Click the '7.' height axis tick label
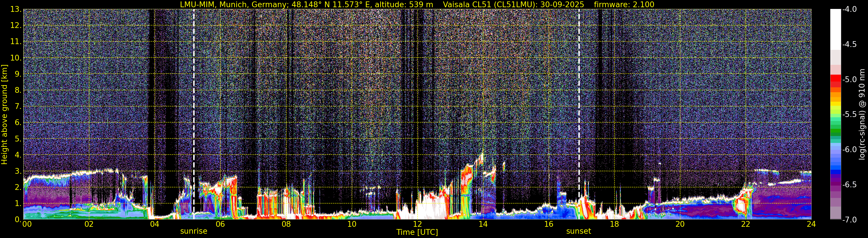This screenshot has width=868, height=238. [18, 107]
